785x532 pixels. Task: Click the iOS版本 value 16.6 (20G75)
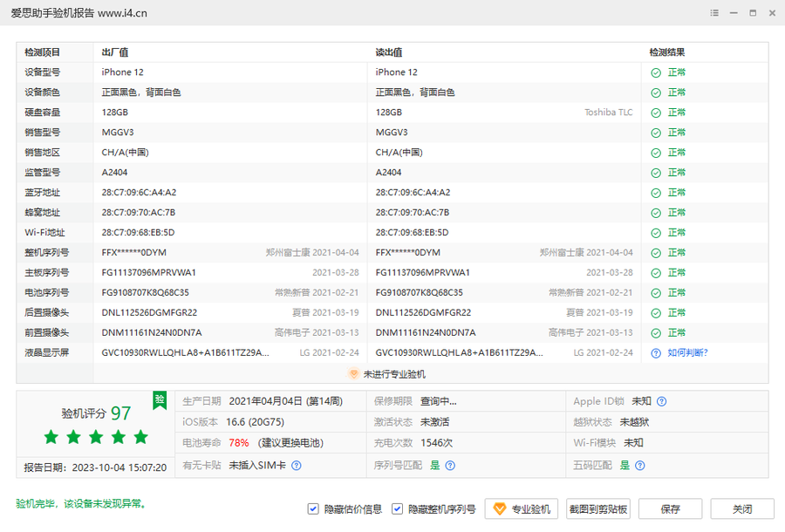click(x=255, y=422)
